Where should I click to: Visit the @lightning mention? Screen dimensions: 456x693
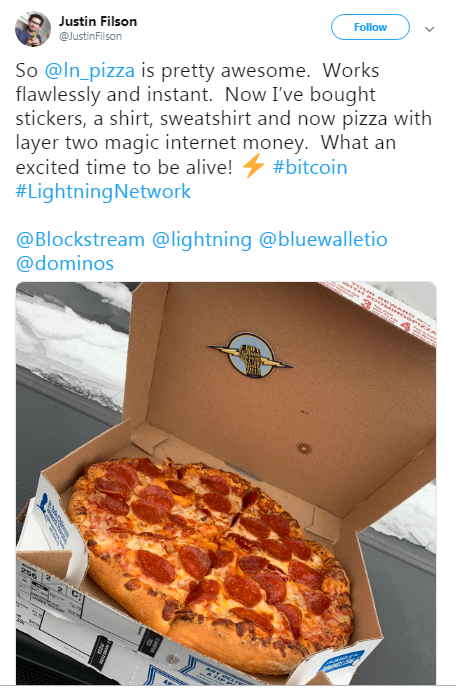(201, 240)
